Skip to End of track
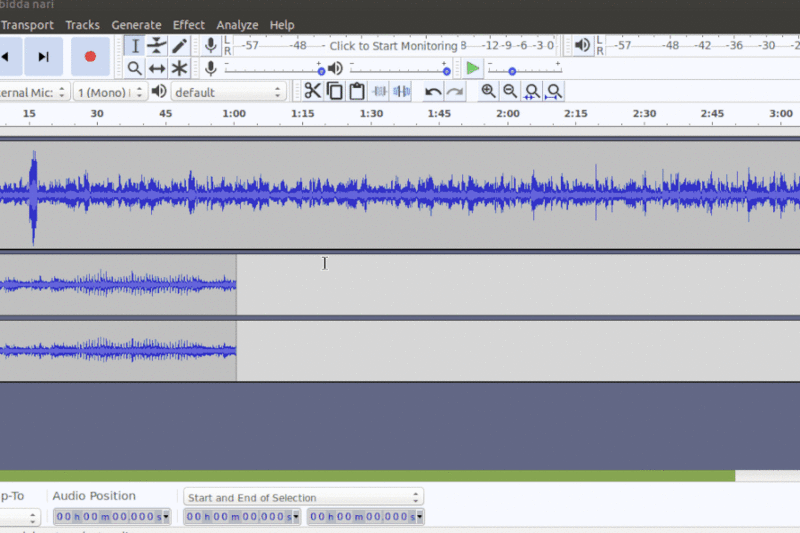The image size is (800, 533). pos(43,56)
